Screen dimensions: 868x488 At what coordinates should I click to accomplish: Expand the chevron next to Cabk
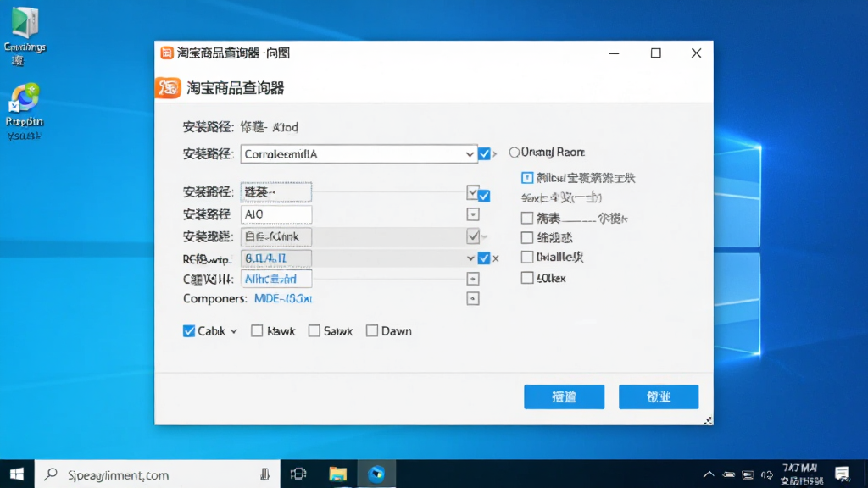(x=234, y=331)
